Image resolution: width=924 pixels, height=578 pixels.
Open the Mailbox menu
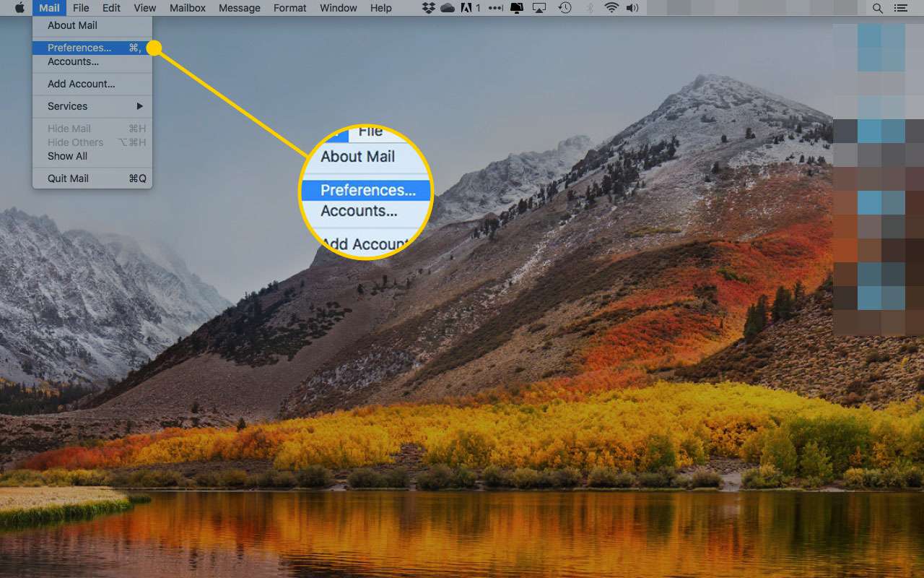(x=188, y=8)
